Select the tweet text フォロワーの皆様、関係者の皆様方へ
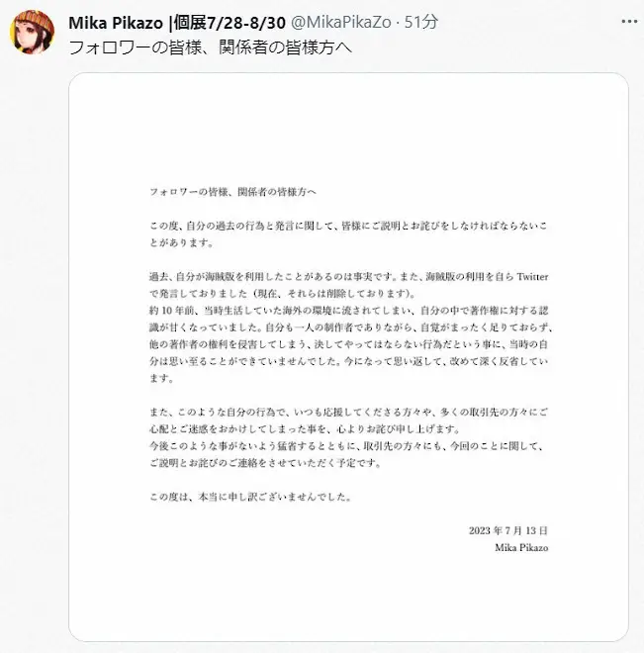Image resolution: width=644 pixels, height=653 pixels. (211, 47)
